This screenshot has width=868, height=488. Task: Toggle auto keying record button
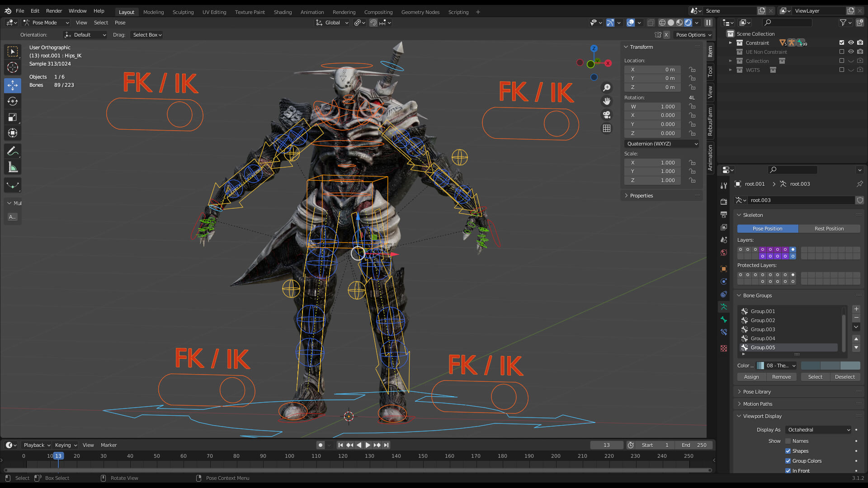[x=321, y=445]
